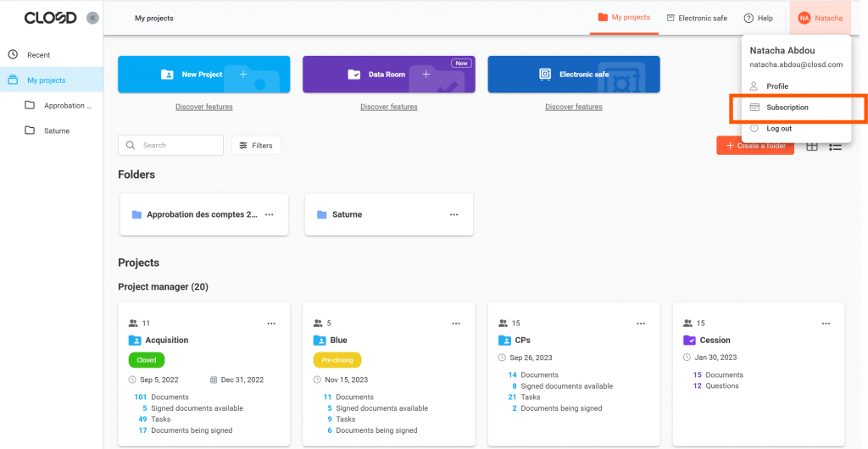
Task: Click the Data Room button
Action: point(388,75)
